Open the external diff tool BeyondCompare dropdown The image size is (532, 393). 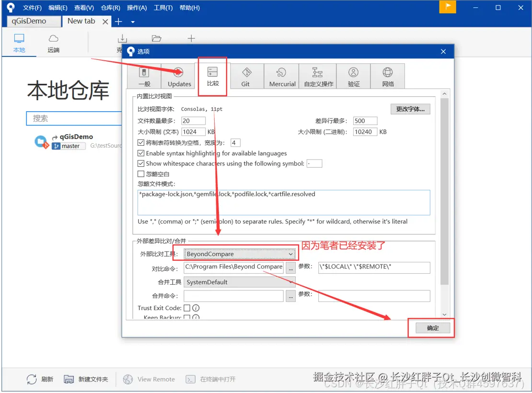coord(240,254)
